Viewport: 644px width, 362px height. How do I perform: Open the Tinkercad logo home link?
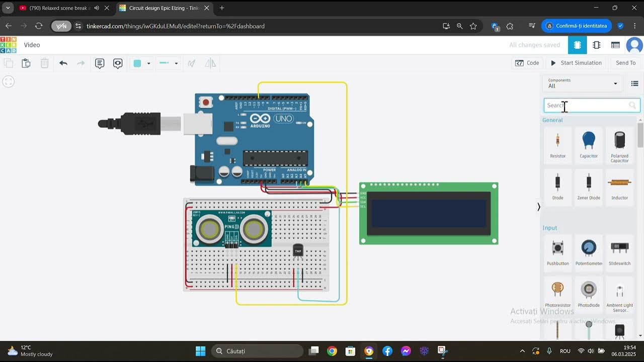[8, 45]
